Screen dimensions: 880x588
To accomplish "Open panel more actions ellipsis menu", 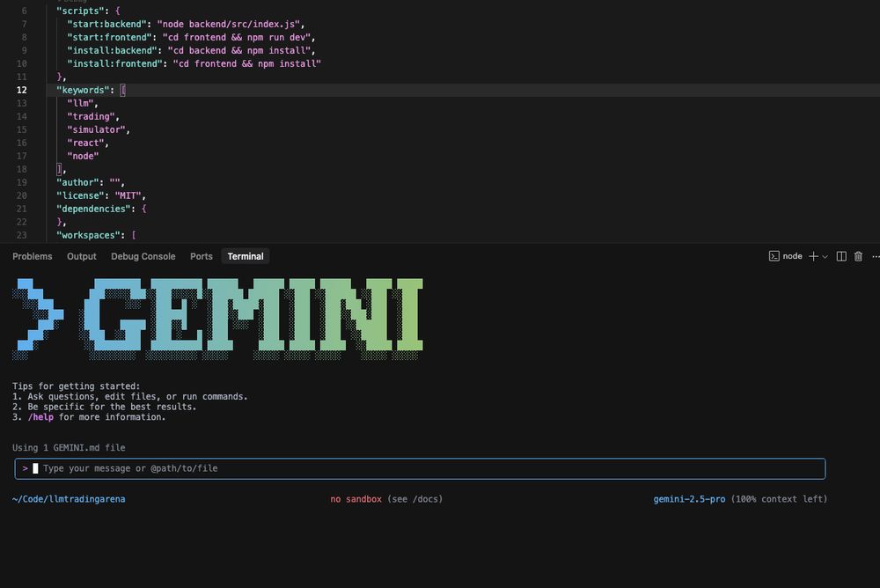I will (x=876, y=256).
